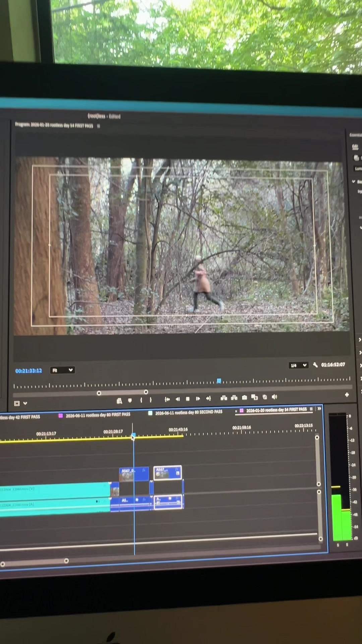Click the top handle of video tracks scrollbar
Viewport: 362px width, 644px height.
pyautogui.click(x=317, y=437)
